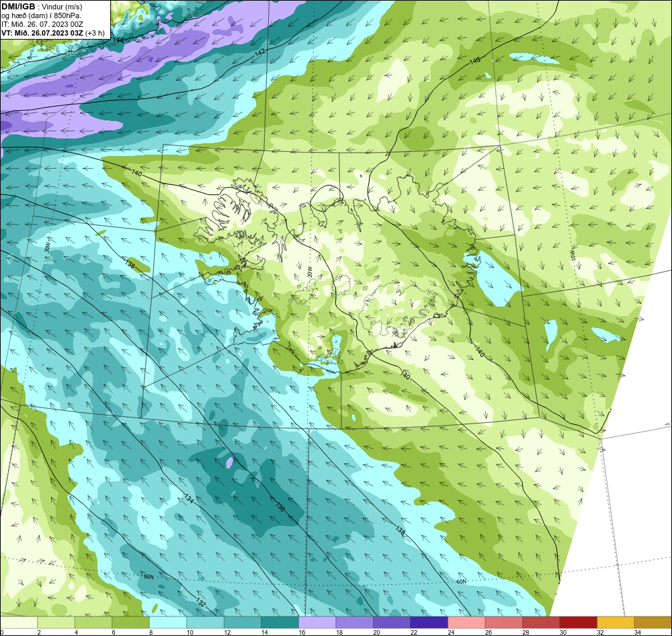Select the ochre above-34 m/s legend swatch
This screenshot has height=636, width=672.
click(x=653, y=622)
